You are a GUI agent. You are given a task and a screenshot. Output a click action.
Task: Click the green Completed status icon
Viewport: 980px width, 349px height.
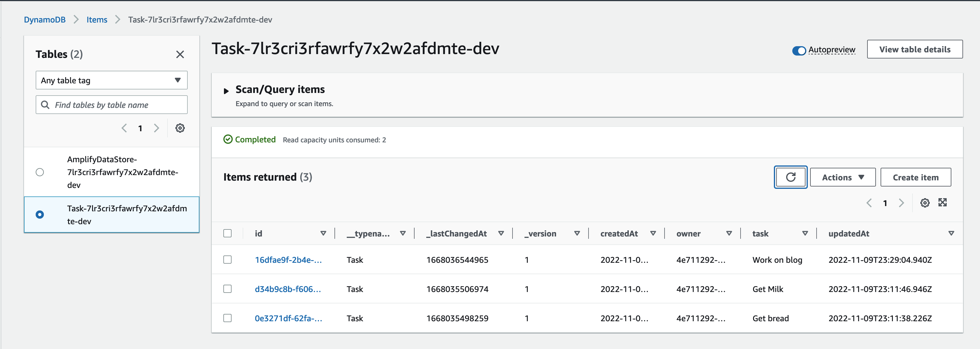[228, 139]
